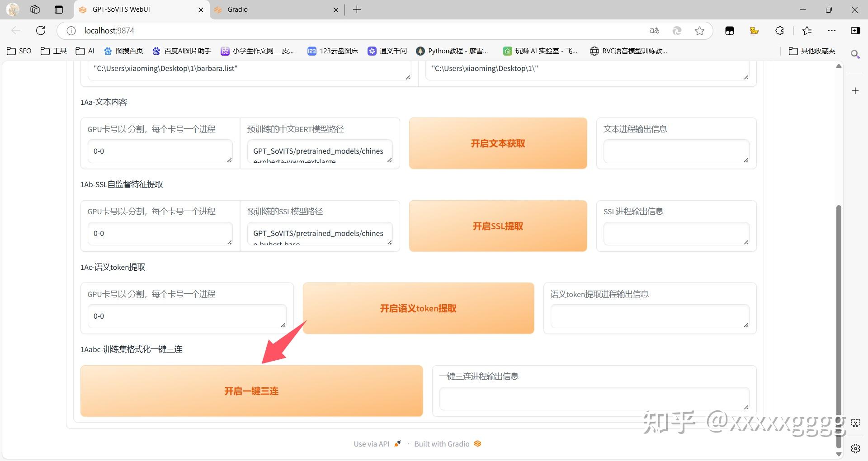Screen dimensions: 868x461
Task: Click the 开启一键三连 button
Action: pos(251,391)
